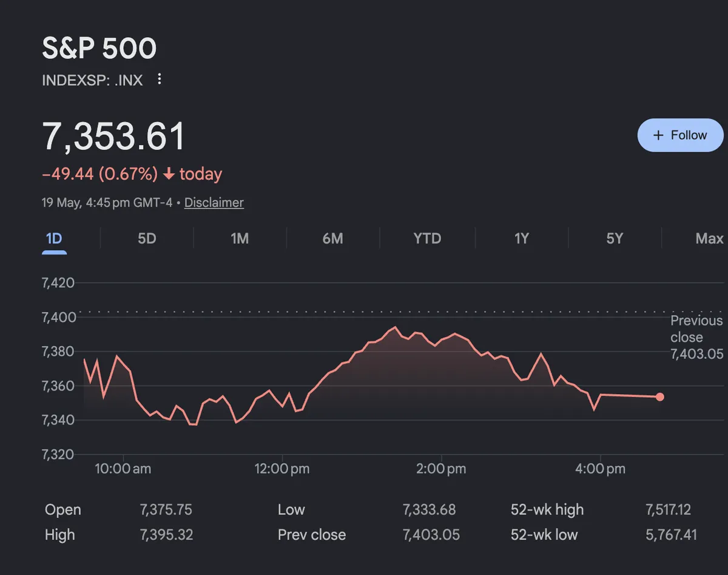Click the 52-wk low label
This screenshot has width=728, height=575.
coord(544,535)
